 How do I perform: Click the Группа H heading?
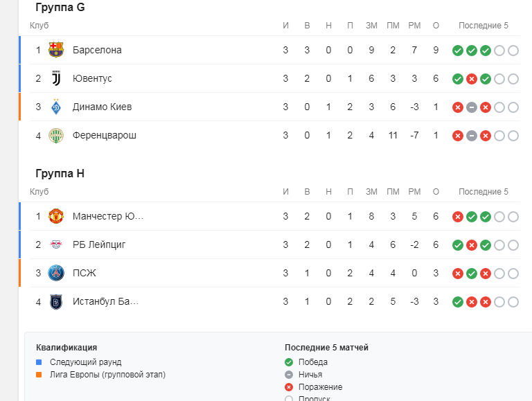pos(60,173)
